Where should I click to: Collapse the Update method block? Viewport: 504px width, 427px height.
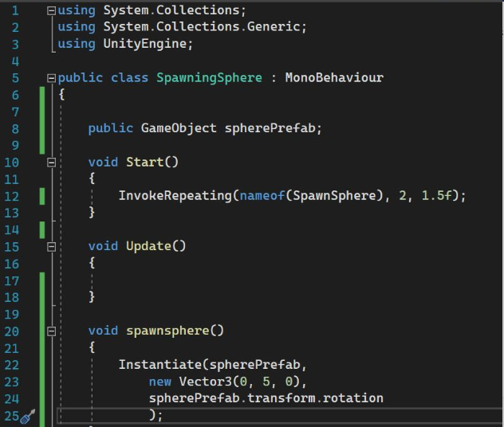tap(51, 247)
